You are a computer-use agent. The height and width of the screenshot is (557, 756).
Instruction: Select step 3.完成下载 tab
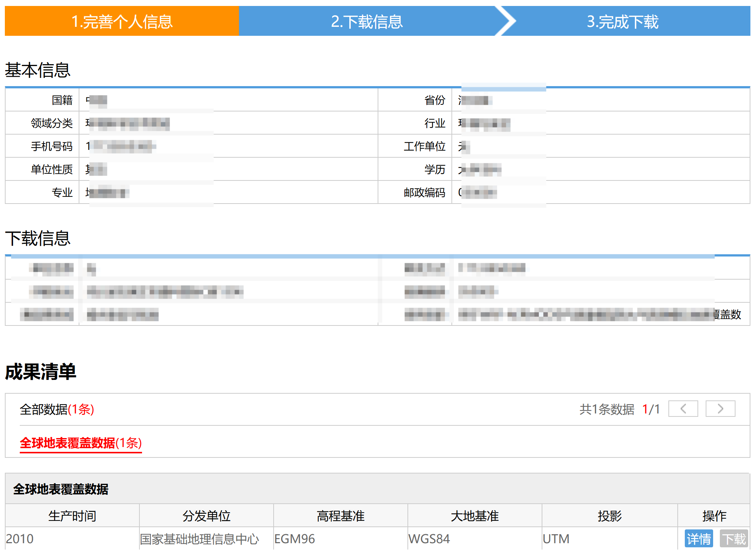[x=623, y=21]
